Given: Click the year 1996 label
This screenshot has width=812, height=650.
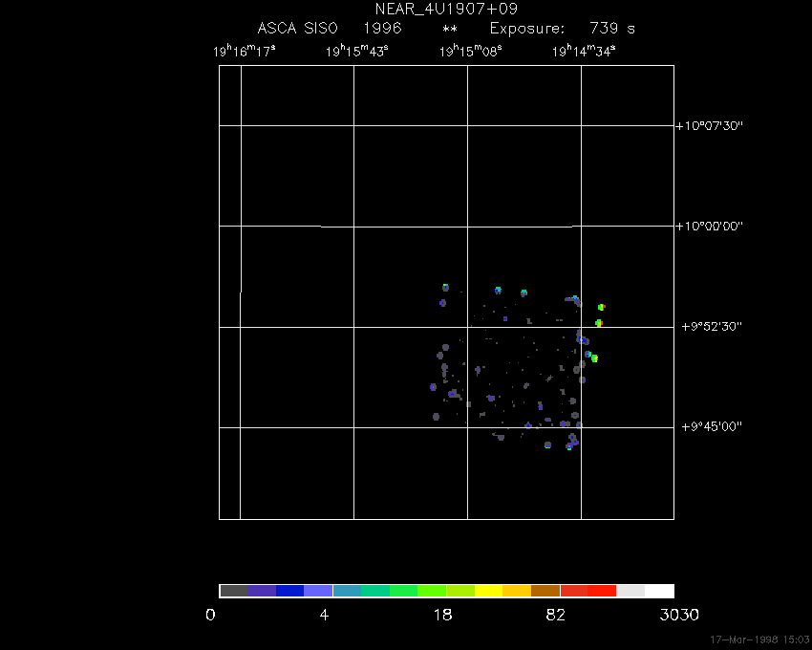Looking at the screenshot, I should click(x=382, y=28).
